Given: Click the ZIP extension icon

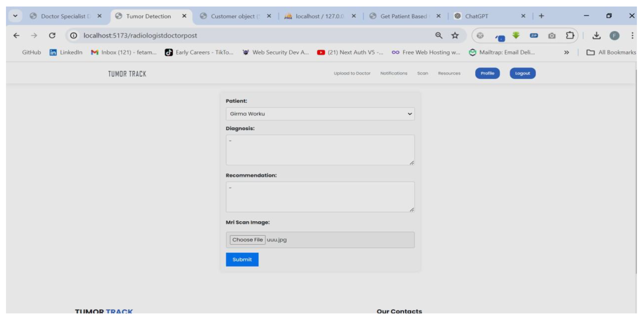Looking at the screenshot, I should (534, 35).
